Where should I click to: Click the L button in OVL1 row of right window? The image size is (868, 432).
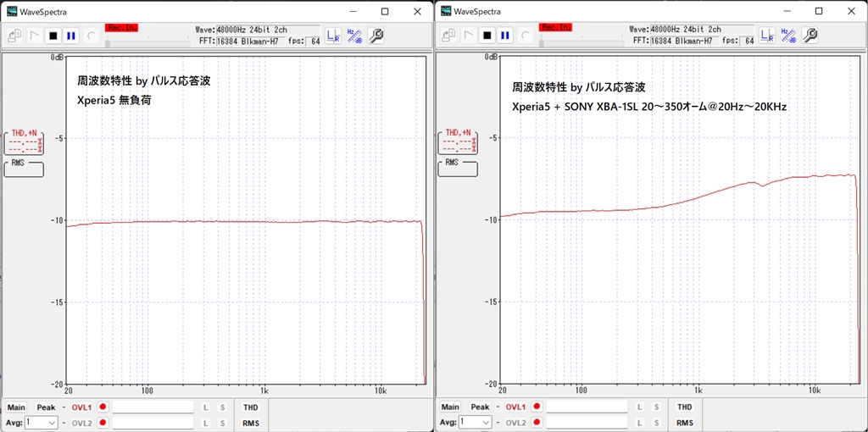(639, 407)
